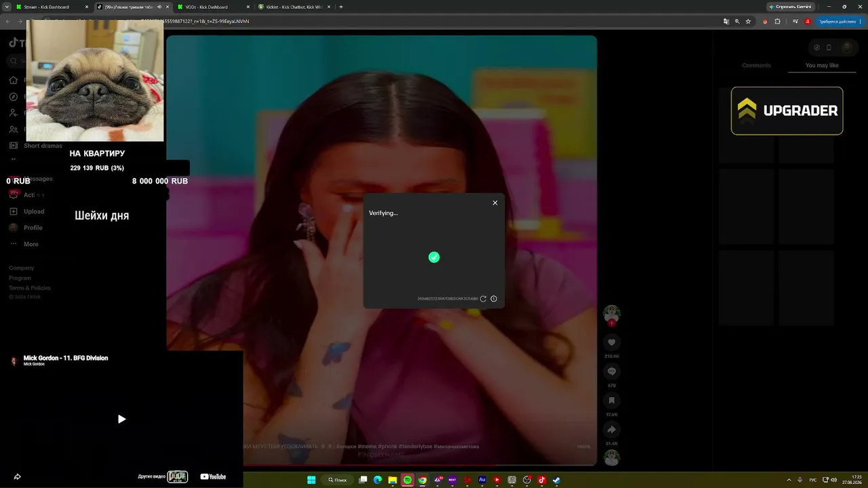Share the TikTok video
This screenshot has width=868, height=488.
click(612, 430)
